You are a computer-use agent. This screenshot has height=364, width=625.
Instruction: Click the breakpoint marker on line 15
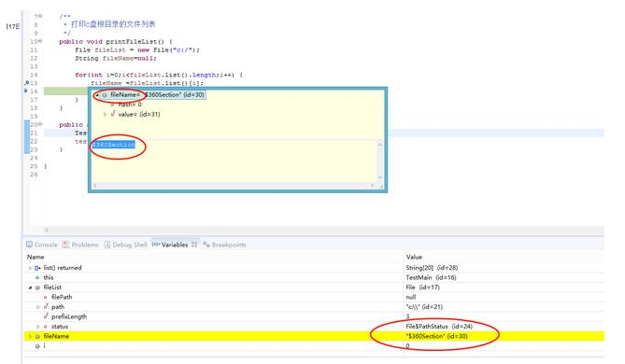click(26, 83)
